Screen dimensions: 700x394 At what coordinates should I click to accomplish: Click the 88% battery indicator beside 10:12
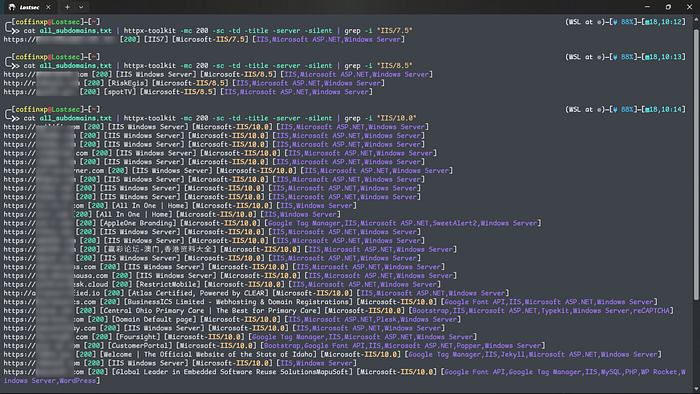tap(624, 22)
